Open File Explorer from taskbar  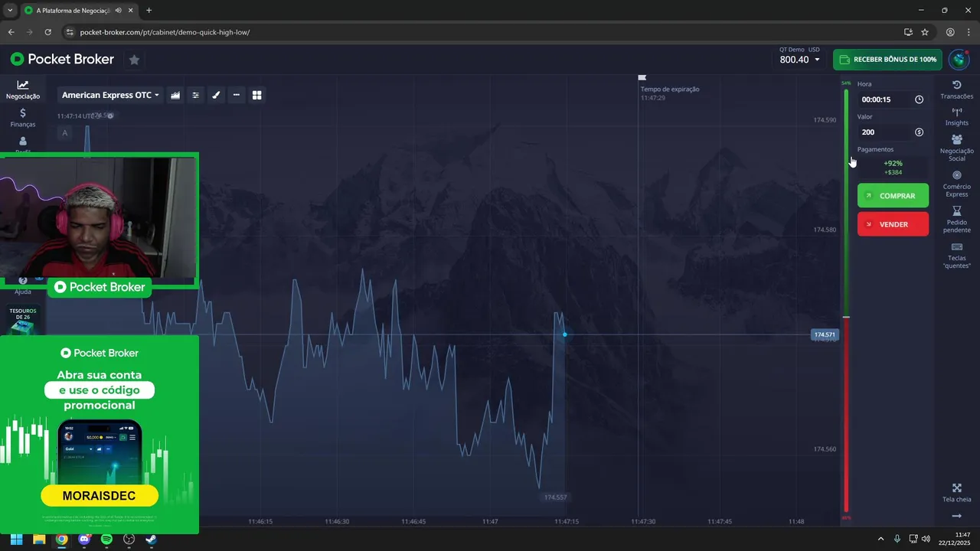tap(39, 539)
